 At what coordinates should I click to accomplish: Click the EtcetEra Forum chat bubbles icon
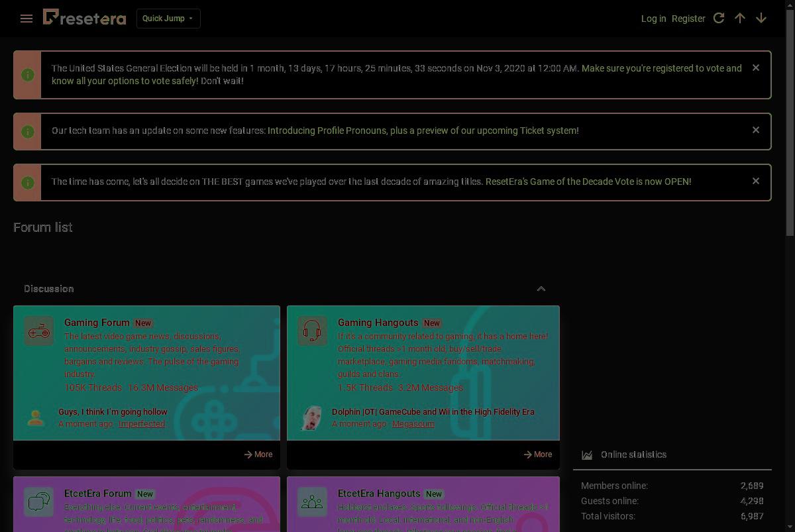click(39, 502)
